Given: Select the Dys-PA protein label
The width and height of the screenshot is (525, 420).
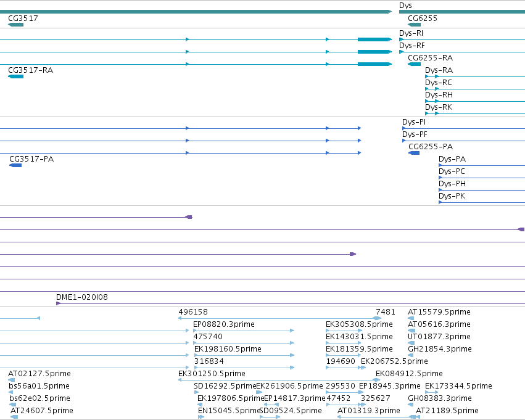Looking at the screenshot, I should pos(452,159).
